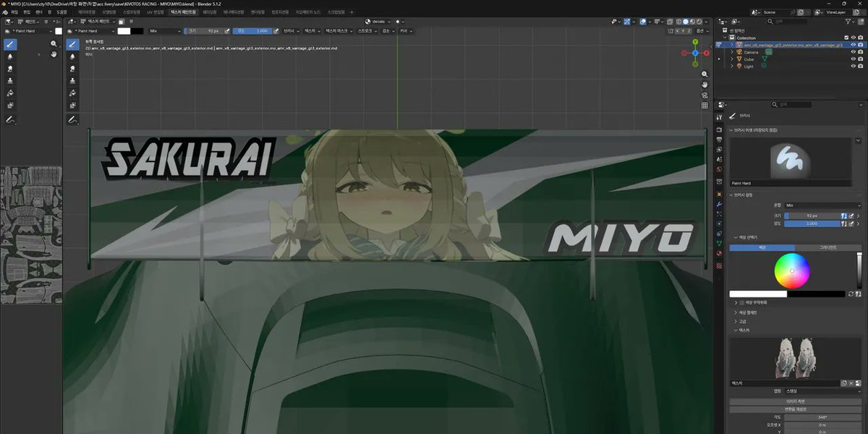Select the Smear tool in 3D viewport toolbar
The height and width of the screenshot is (434, 868).
pos(73,69)
